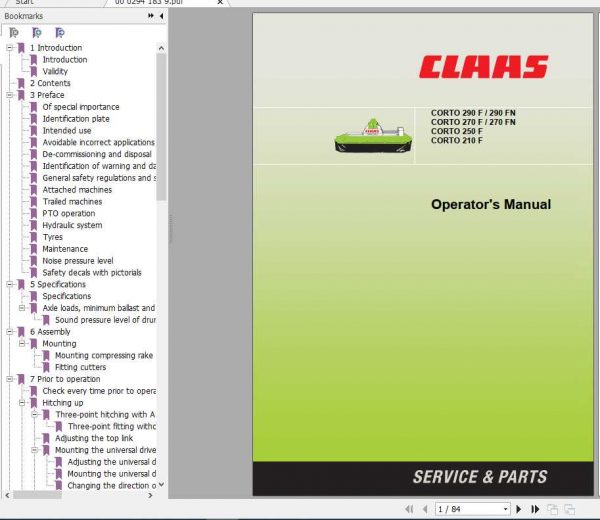This screenshot has height=520, width=600.
Task: Open Safety decals with pictorials bookmark
Action: pyautogui.click(x=92, y=273)
